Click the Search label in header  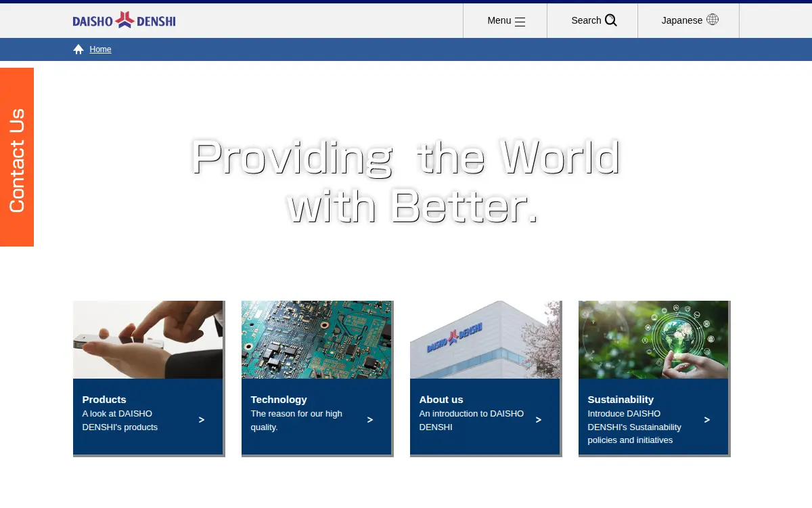click(586, 20)
